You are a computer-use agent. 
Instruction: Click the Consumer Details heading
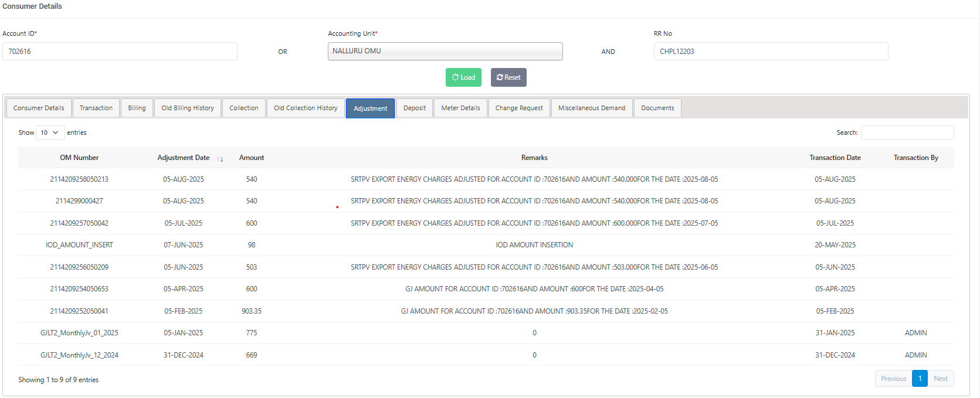coord(32,6)
